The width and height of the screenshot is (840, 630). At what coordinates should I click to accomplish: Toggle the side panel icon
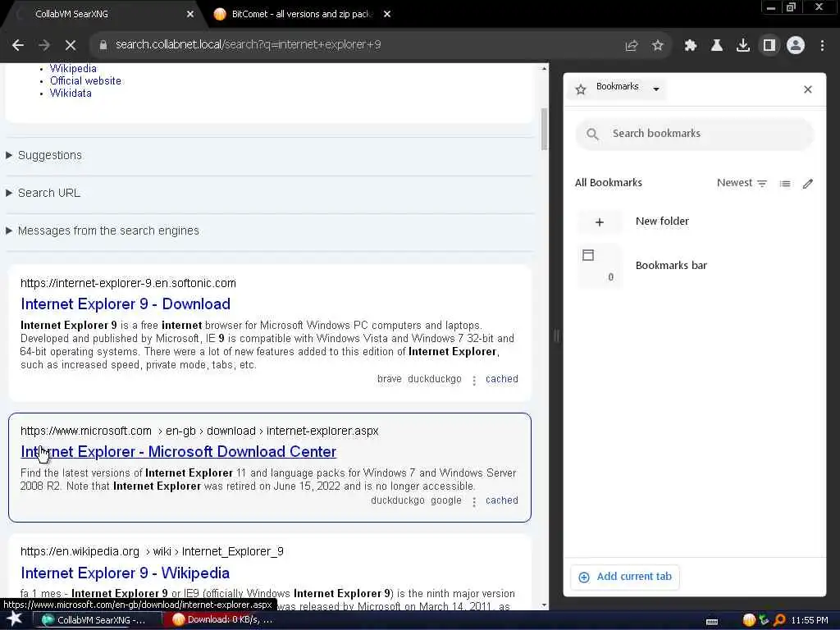coord(769,46)
